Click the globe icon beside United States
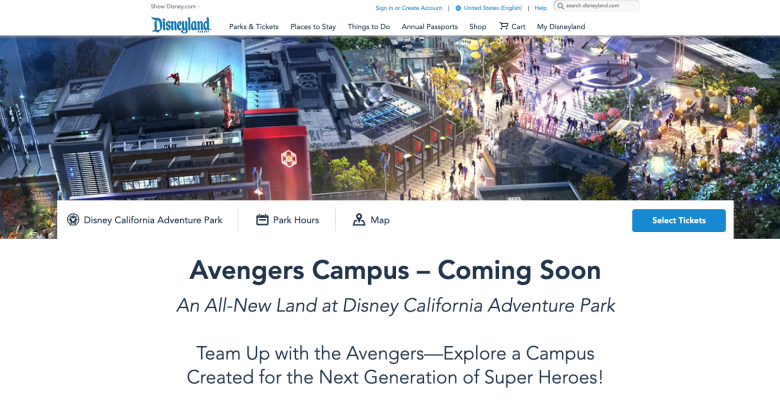The height and width of the screenshot is (410, 780). coord(458,8)
